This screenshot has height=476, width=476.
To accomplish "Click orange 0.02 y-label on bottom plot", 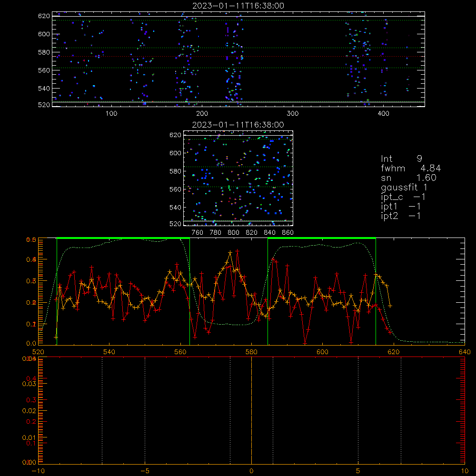I will pos(29,411).
